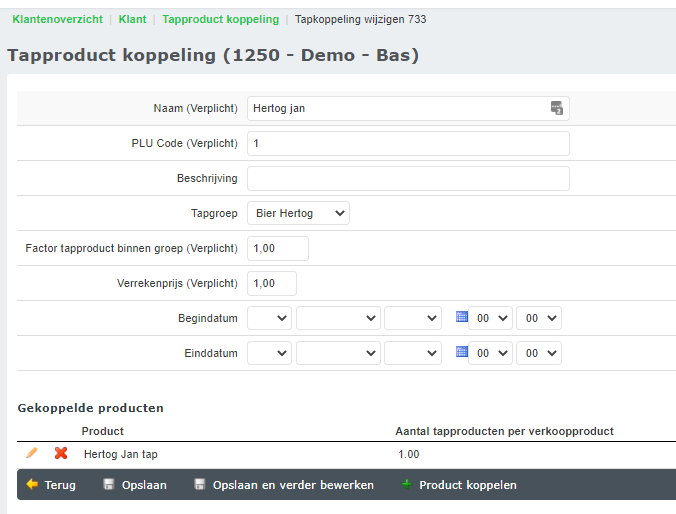Navigate to Tapproduct koppeling breadcrumb
This screenshot has height=514, width=676.
tap(220, 19)
